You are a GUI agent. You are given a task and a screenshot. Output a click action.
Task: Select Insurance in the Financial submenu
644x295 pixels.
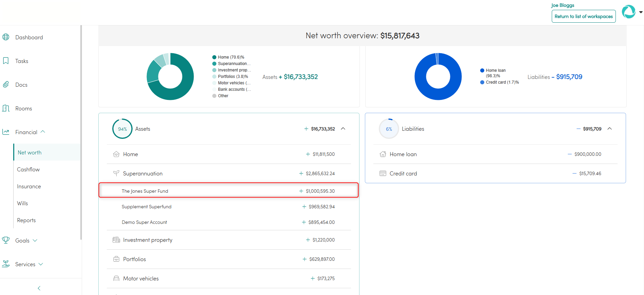(29, 186)
